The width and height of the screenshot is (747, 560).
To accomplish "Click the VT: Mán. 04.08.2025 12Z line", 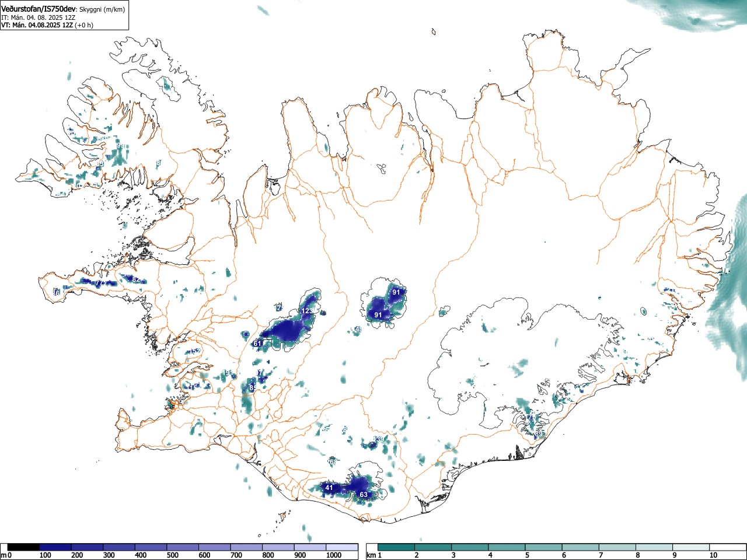I will pyautogui.click(x=37, y=25).
